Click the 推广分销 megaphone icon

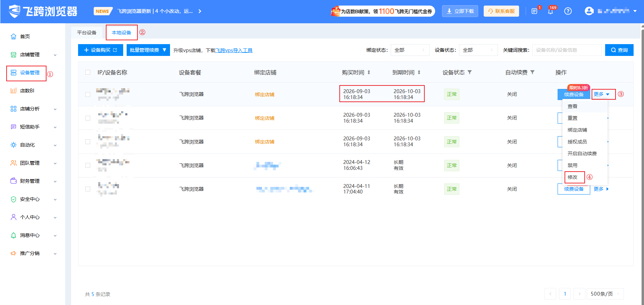(14, 253)
